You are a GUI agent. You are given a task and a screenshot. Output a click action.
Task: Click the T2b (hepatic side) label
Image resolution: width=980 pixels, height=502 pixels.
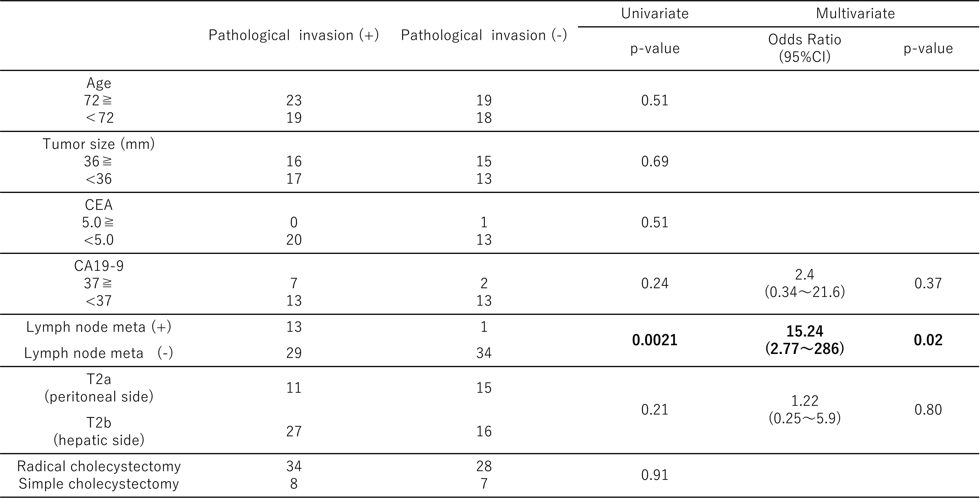pos(99,431)
